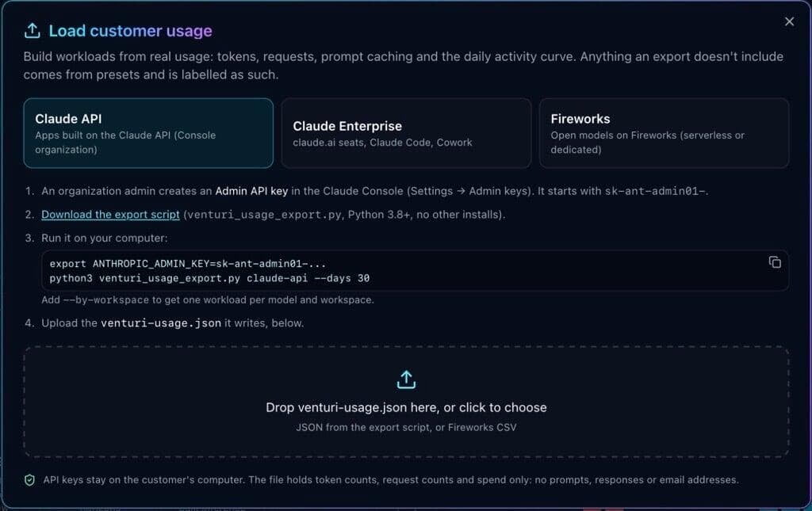
Task: Open the Download the export script link
Action: [x=110, y=214]
